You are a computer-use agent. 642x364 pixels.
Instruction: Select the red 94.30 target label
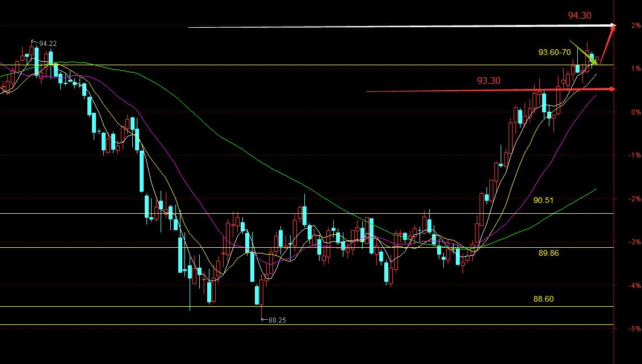coord(580,15)
